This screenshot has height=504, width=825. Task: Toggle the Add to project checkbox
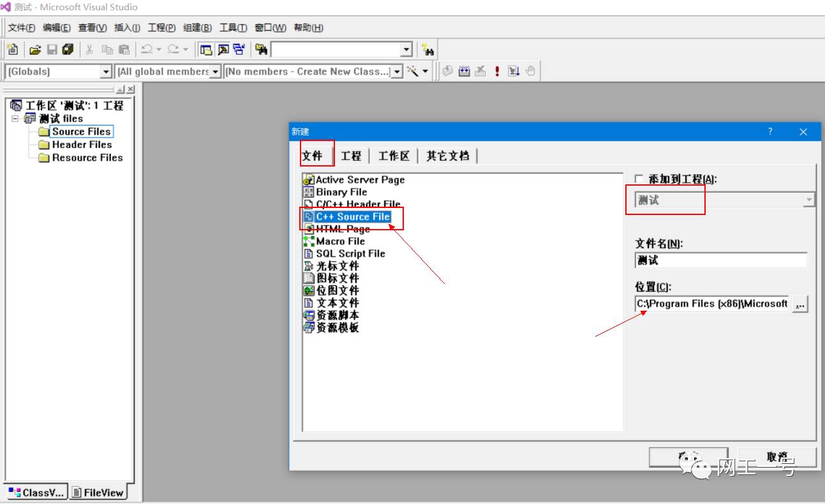coord(639,179)
